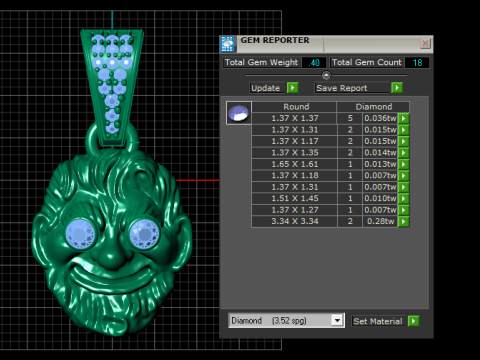The height and width of the screenshot is (360, 480).
Task: Click green arrow for 1.37 X 1.35 row
Action: (403, 153)
